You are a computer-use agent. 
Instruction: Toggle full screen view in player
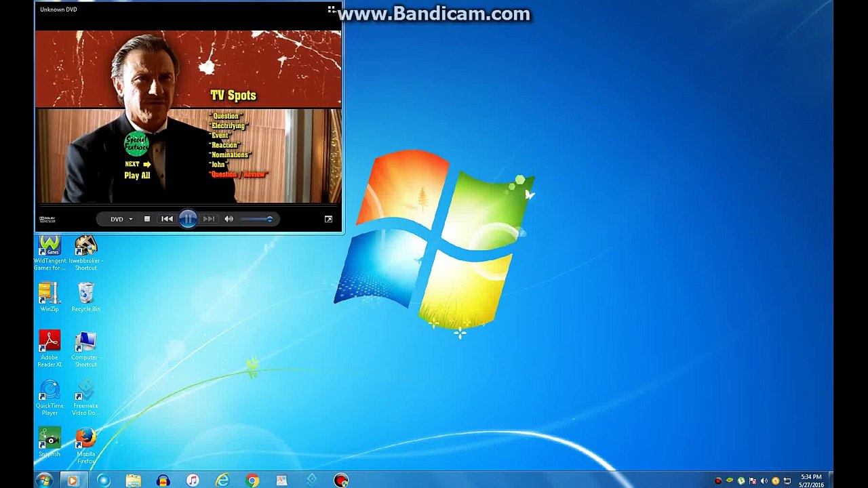pos(328,219)
